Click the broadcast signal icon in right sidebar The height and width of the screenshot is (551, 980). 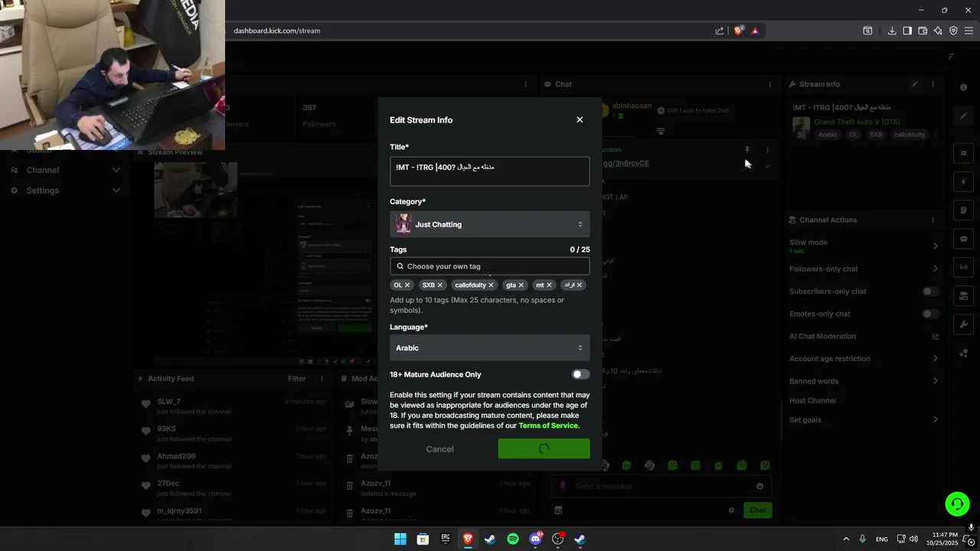tap(964, 267)
